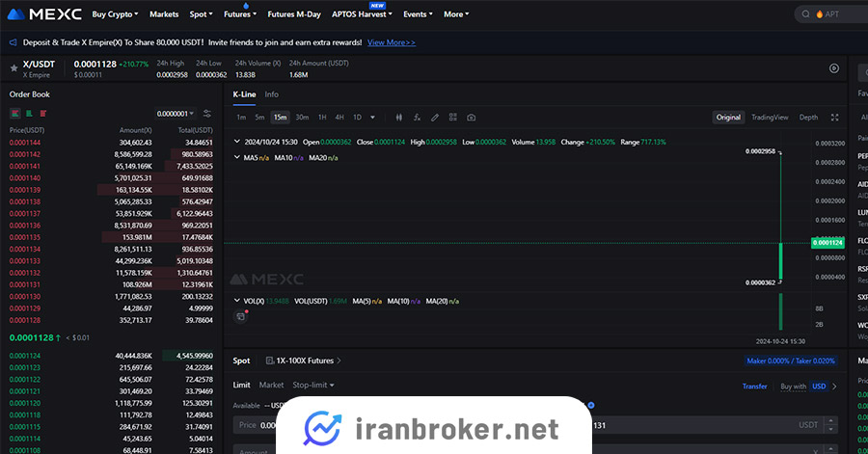Image resolution: width=868 pixels, height=454 pixels.
Task: Select ask price 0.0001139 in order book
Action: pos(25,190)
